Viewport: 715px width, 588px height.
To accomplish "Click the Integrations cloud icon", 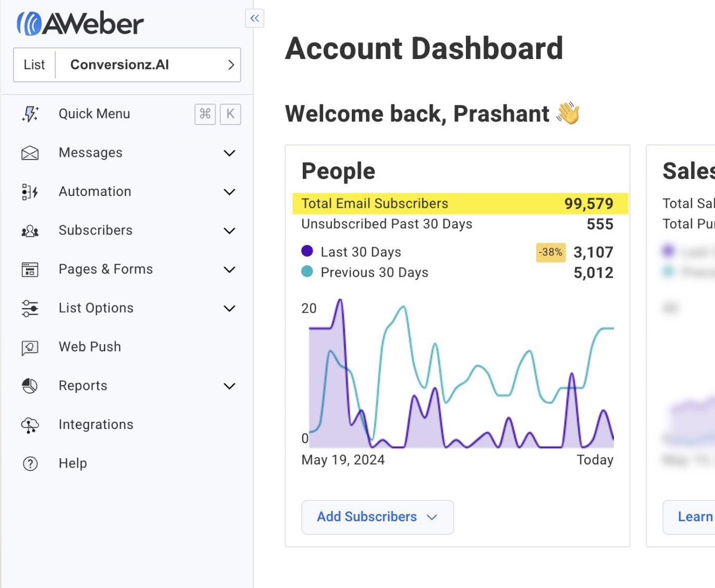I will pos(30,425).
